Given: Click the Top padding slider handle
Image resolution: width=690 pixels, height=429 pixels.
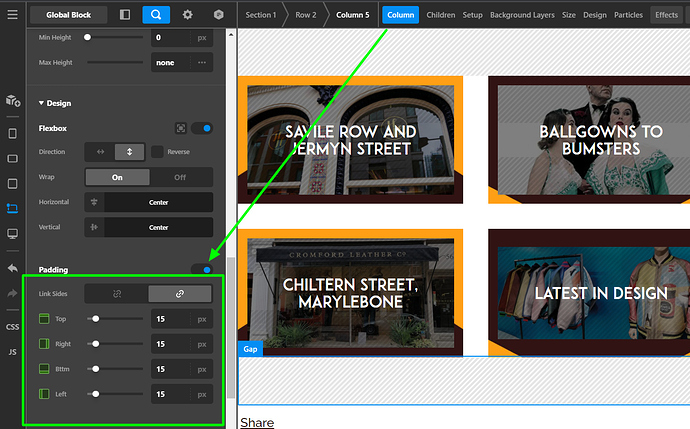Looking at the screenshot, I should coord(95,319).
